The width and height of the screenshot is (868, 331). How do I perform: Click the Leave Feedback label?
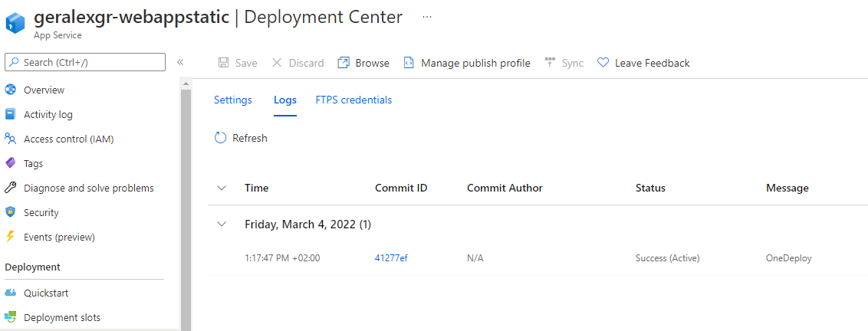[x=652, y=63]
